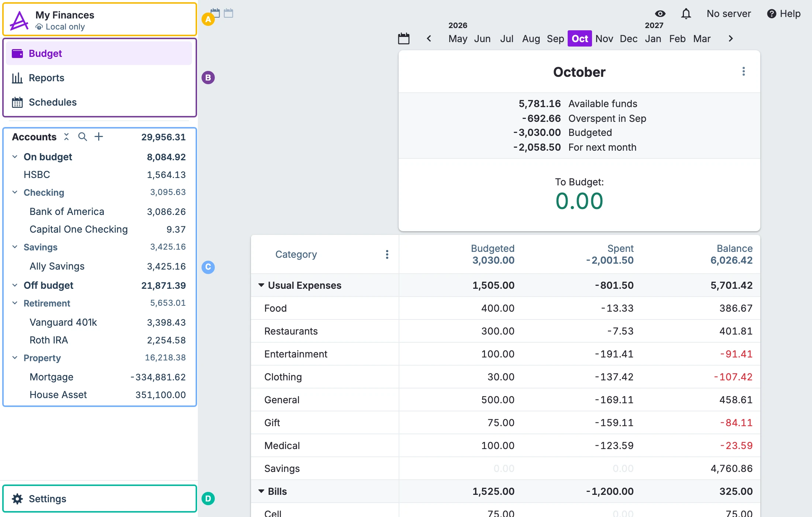Open the HSBC account
The width and height of the screenshot is (812, 517).
[x=99, y=174]
